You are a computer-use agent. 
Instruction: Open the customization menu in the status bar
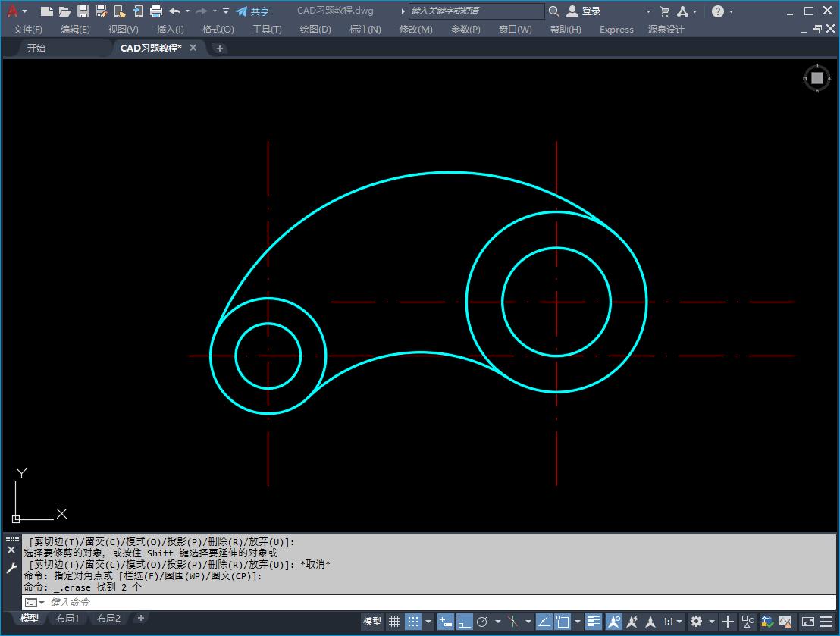point(826,622)
